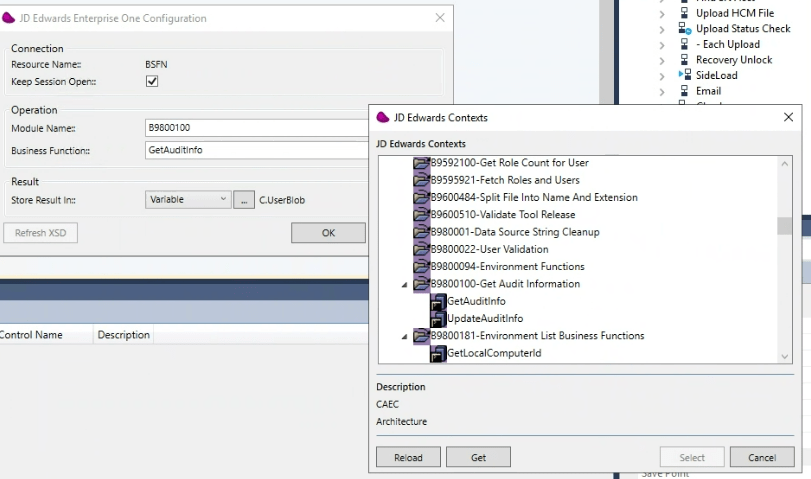Click the Get button
811x479 pixels.
point(478,457)
